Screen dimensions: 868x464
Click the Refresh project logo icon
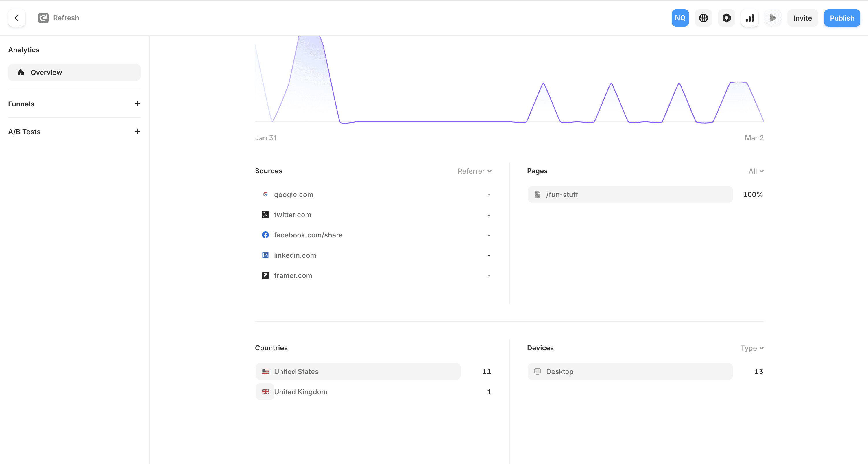[43, 18]
